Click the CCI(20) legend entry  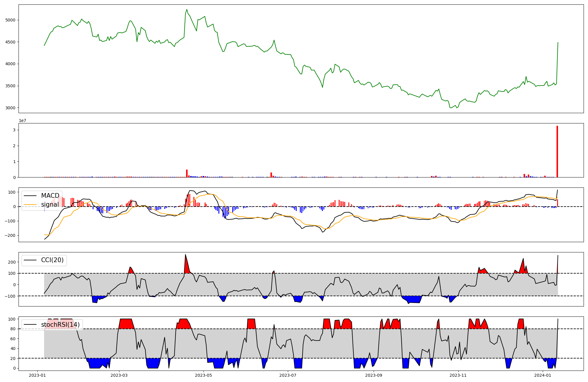pyautogui.click(x=52, y=260)
